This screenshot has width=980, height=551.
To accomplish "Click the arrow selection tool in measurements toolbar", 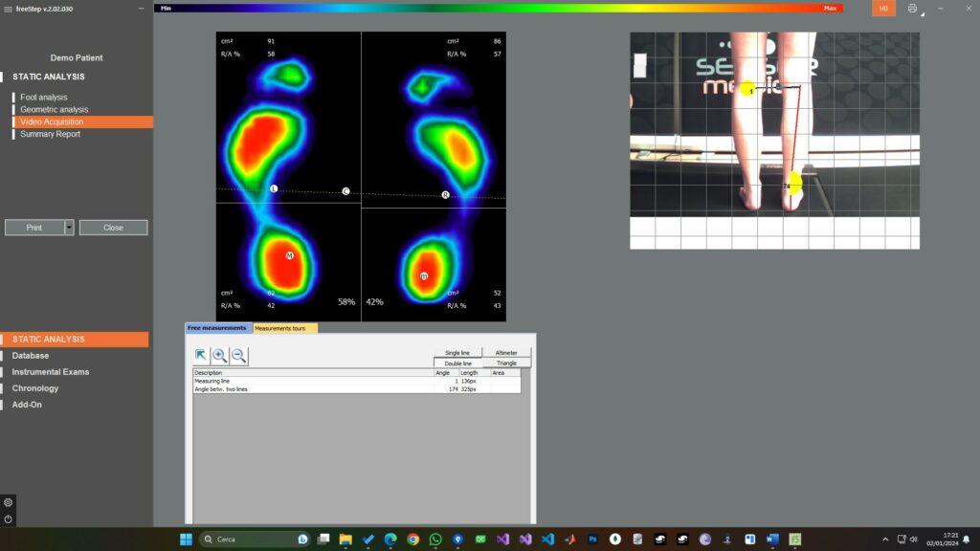I will pyautogui.click(x=201, y=354).
